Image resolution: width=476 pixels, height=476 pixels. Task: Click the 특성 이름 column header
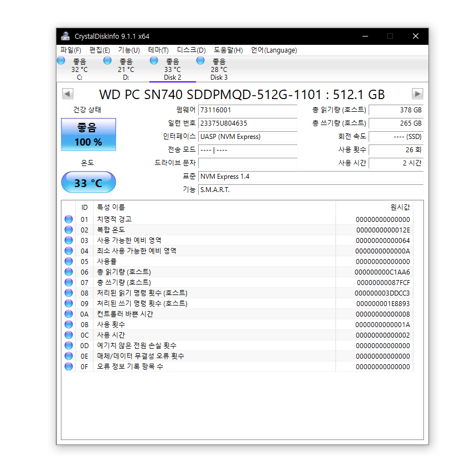[214, 208]
